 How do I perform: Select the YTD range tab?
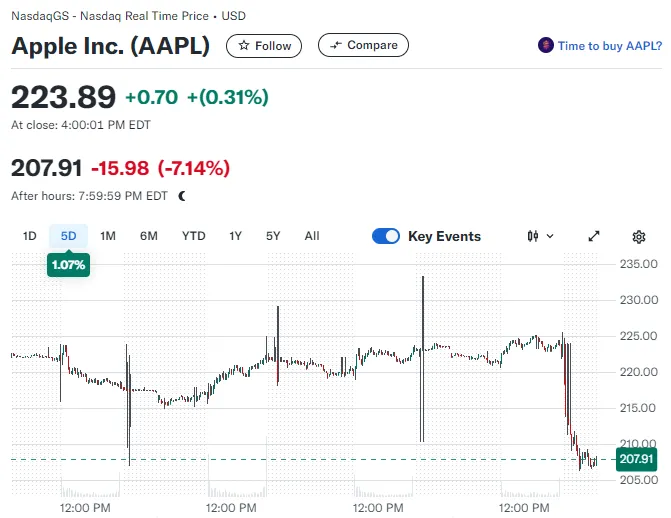pos(193,237)
